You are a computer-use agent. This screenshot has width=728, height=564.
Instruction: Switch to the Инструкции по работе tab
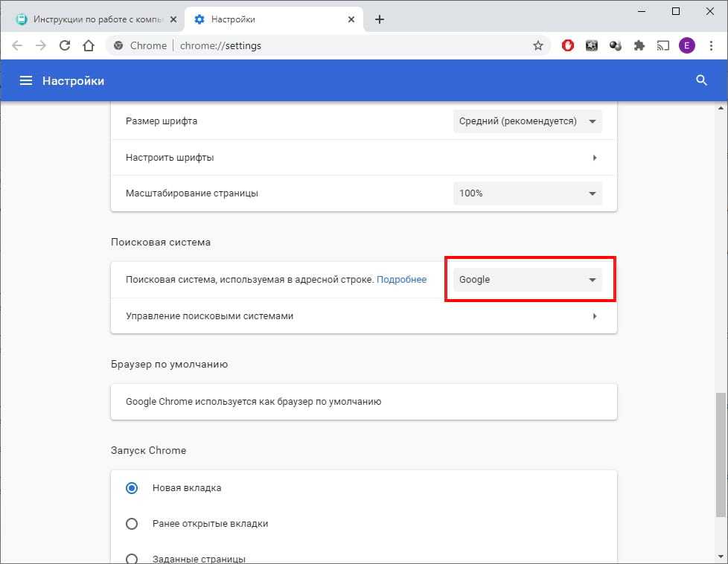(x=96, y=19)
